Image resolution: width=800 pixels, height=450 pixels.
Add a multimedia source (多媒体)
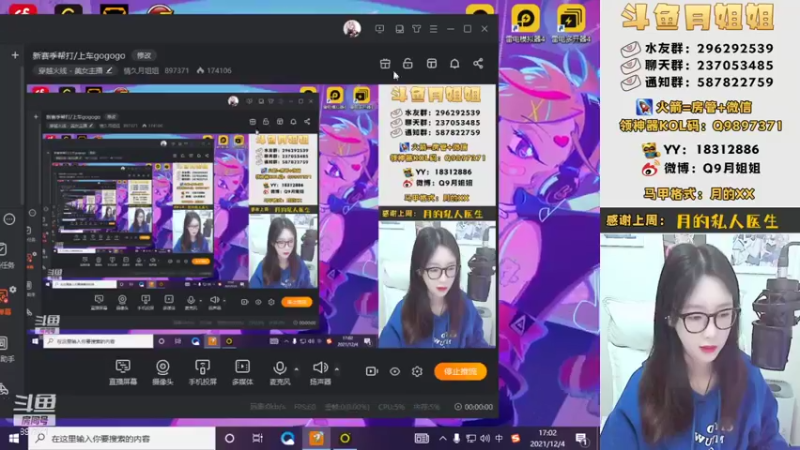tap(242, 366)
